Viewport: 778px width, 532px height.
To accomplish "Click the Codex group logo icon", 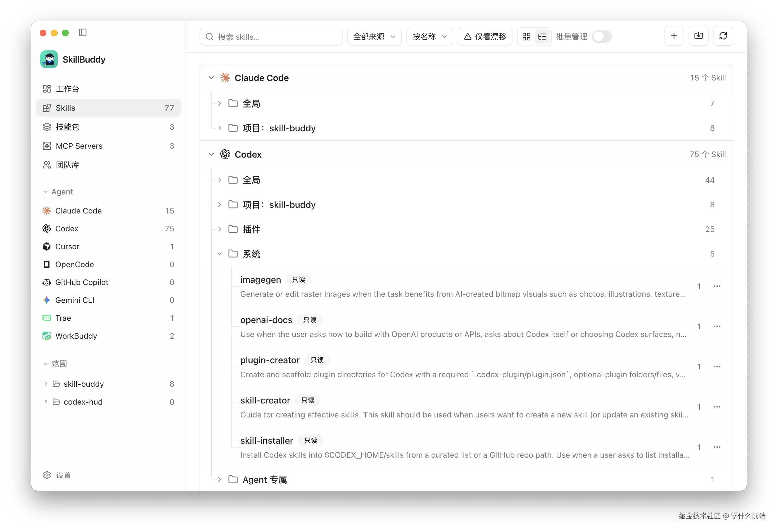I will point(225,154).
